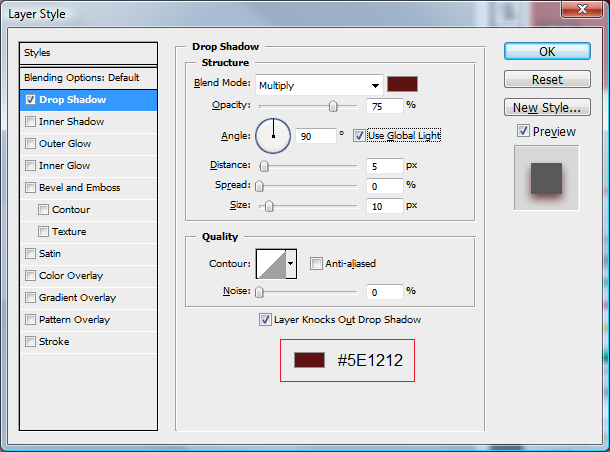Click the Distance value field showing 5

[x=384, y=166]
